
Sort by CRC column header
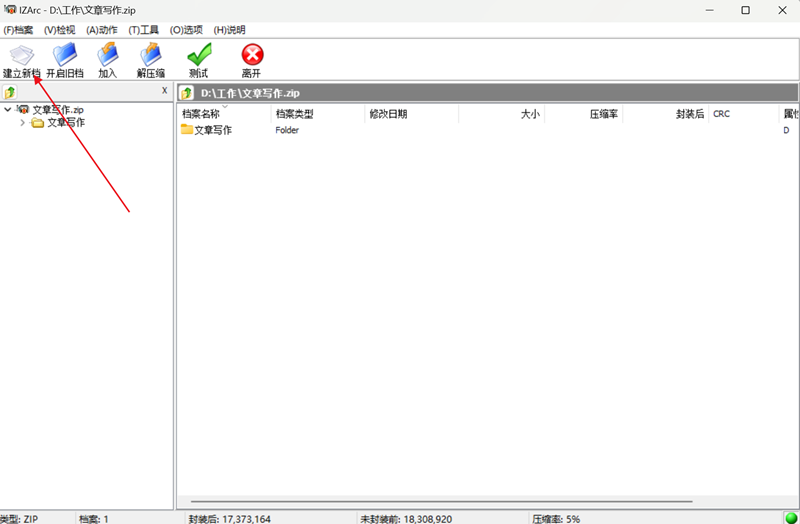click(744, 114)
